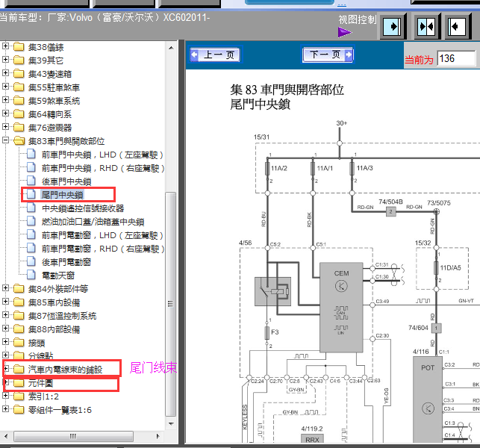The height and width of the screenshot is (448, 480).
Task: Click the CEM module in the diagram
Action: click(341, 308)
